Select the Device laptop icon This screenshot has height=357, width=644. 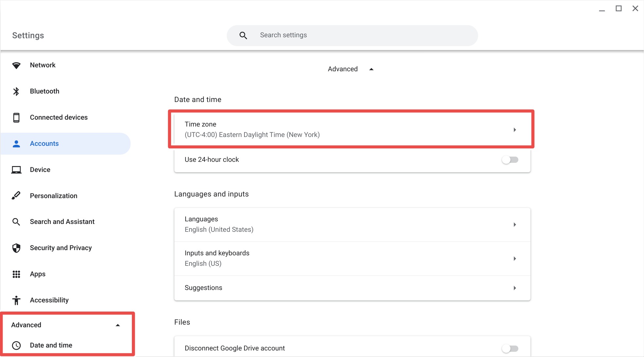tap(16, 169)
